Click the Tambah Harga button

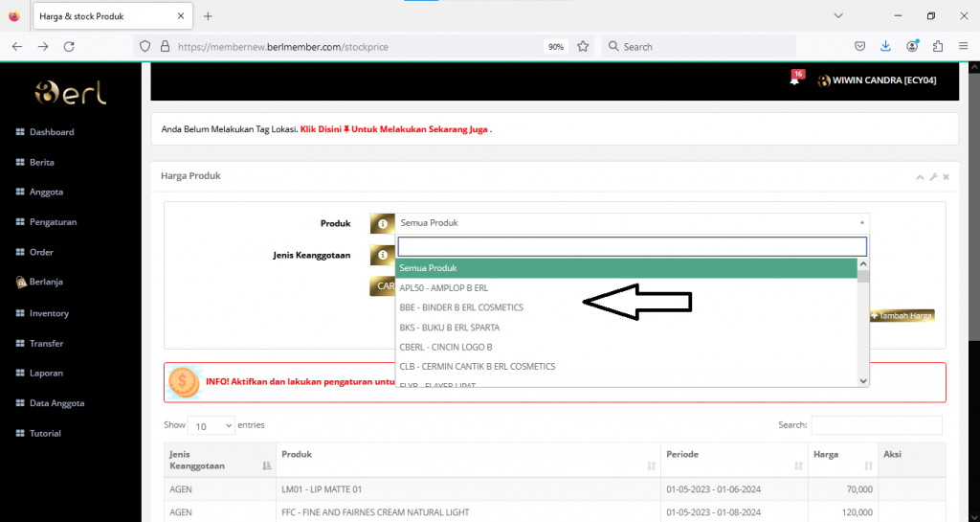pos(902,315)
